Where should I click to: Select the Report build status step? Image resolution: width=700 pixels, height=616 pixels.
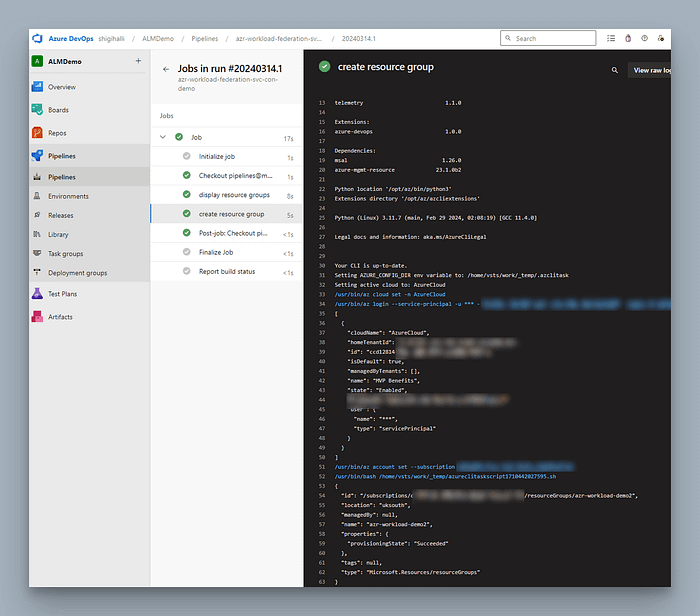click(x=226, y=272)
